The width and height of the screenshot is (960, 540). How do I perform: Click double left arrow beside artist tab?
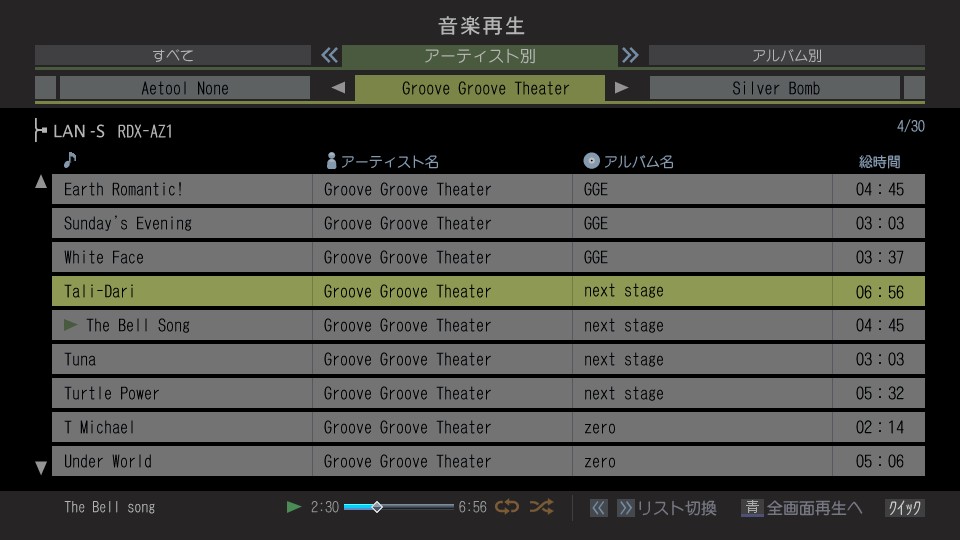[x=330, y=56]
